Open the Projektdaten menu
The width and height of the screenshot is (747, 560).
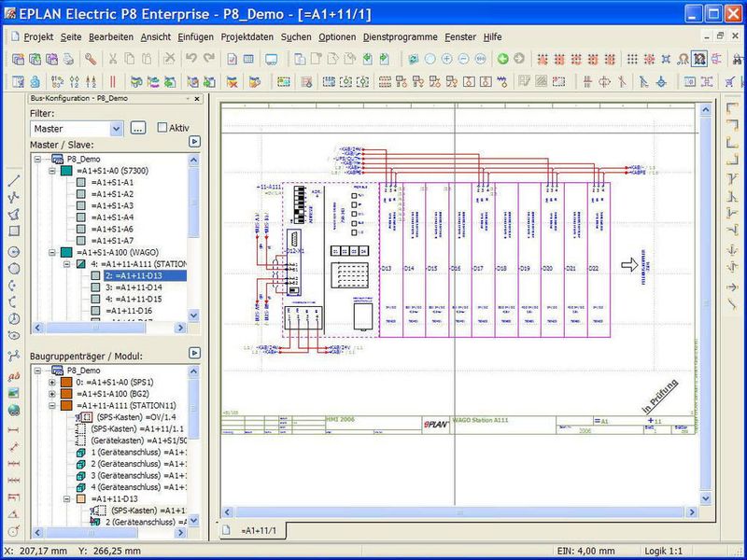point(247,37)
